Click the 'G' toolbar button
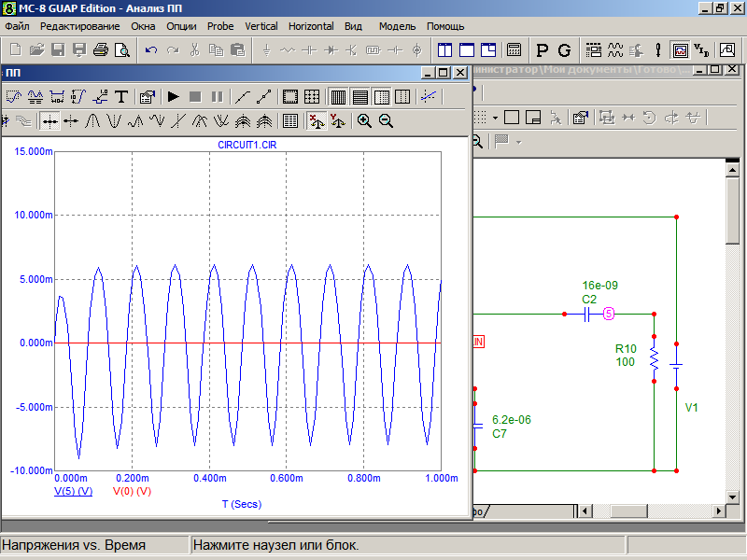This screenshot has height=560, width=747. pos(564,49)
